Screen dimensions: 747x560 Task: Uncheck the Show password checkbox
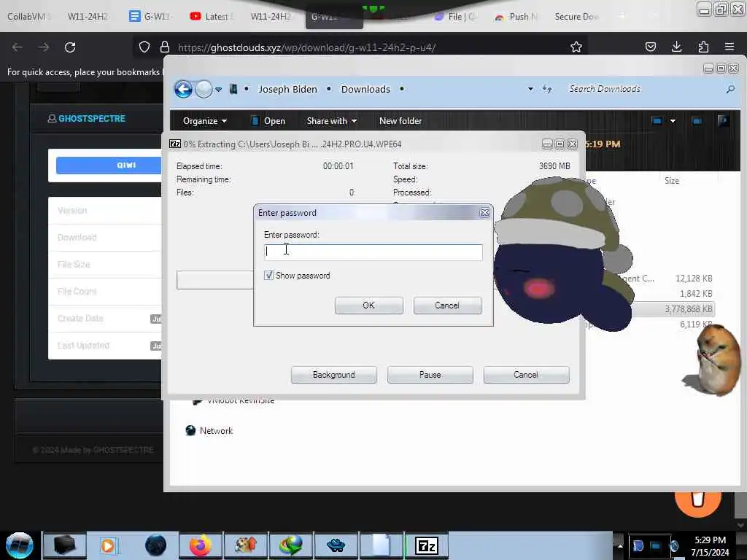(268, 275)
